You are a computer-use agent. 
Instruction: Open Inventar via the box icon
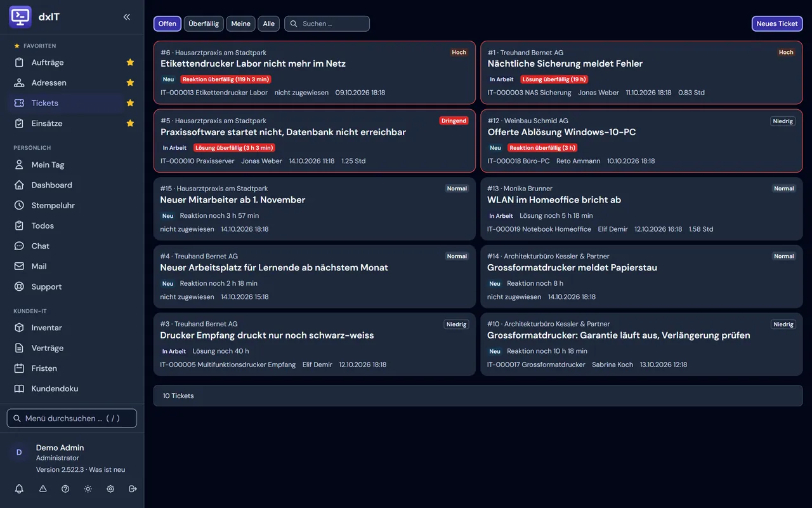point(20,328)
